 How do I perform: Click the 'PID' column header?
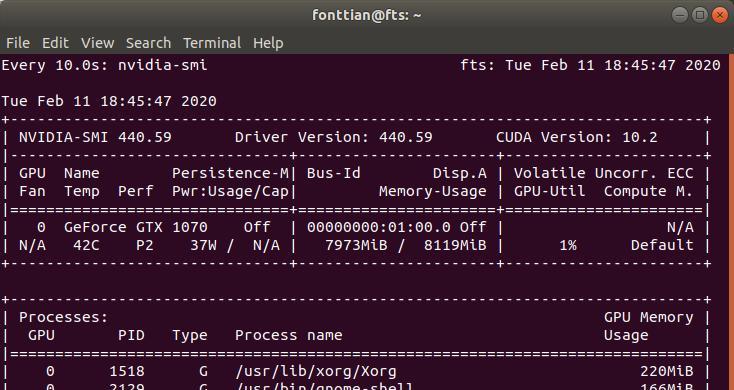coord(131,336)
